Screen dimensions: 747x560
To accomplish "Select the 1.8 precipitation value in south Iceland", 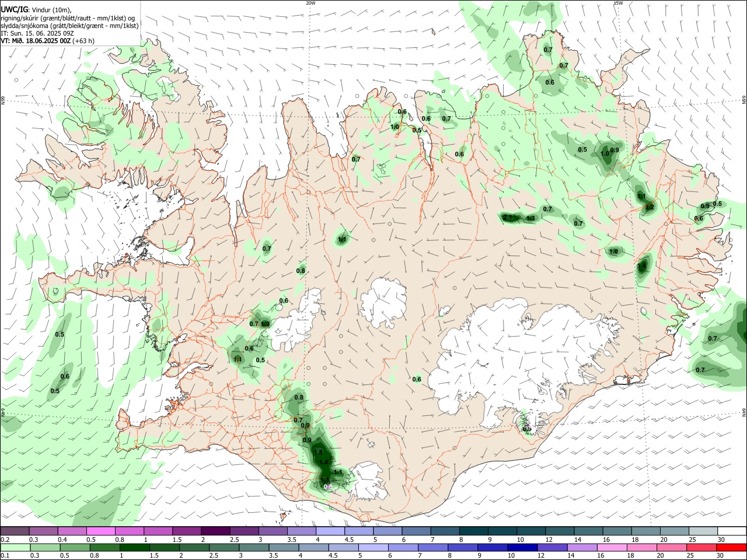I will pyautogui.click(x=318, y=452).
